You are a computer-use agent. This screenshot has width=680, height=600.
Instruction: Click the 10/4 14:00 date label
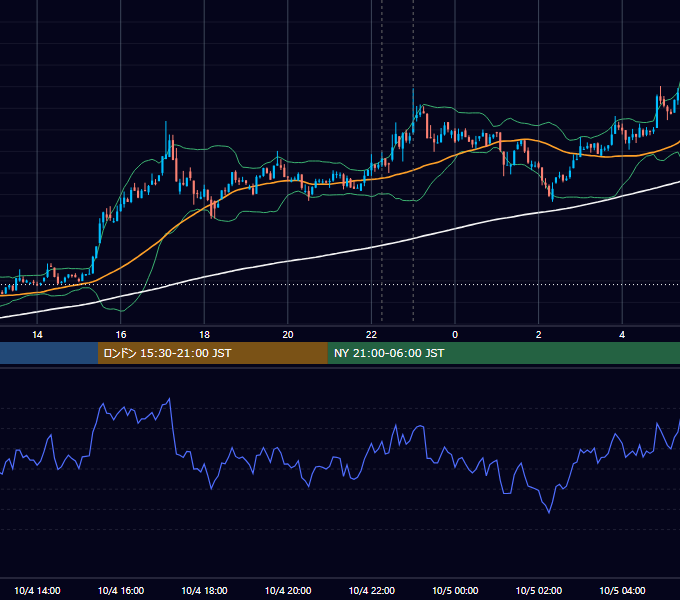pos(37,590)
